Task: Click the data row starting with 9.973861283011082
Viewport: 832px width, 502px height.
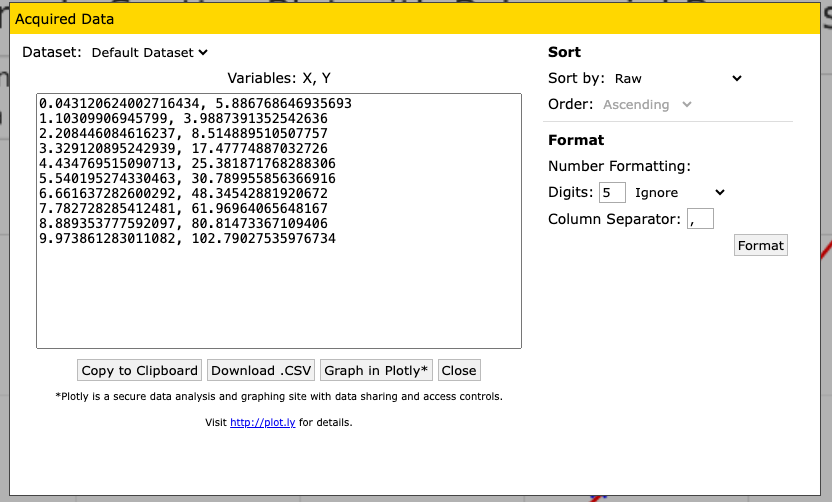Action: point(187,238)
